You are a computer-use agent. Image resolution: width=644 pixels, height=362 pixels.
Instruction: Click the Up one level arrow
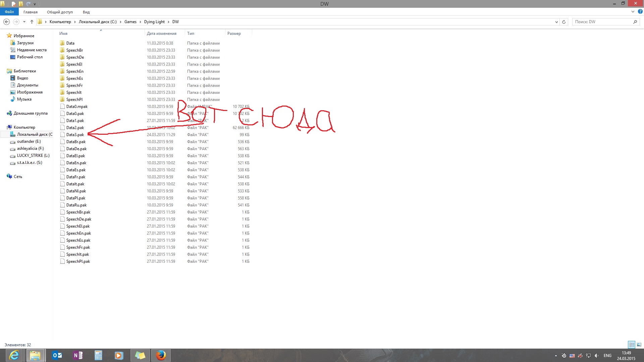[x=32, y=22]
